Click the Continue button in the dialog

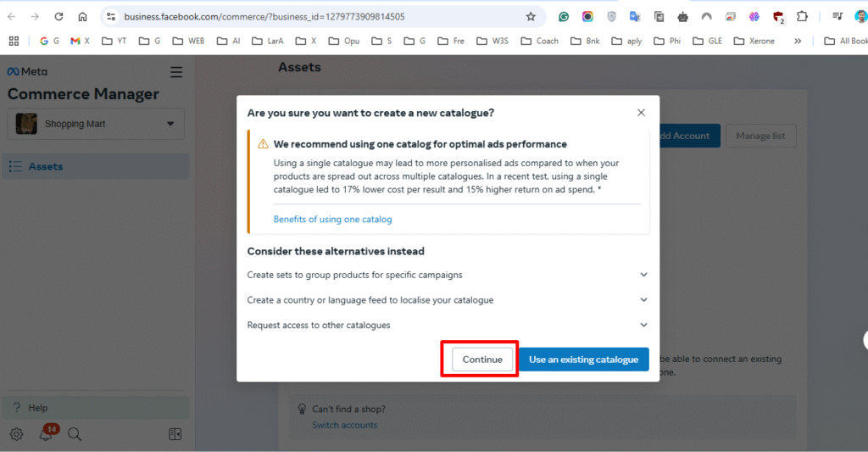click(x=482, y=360)
